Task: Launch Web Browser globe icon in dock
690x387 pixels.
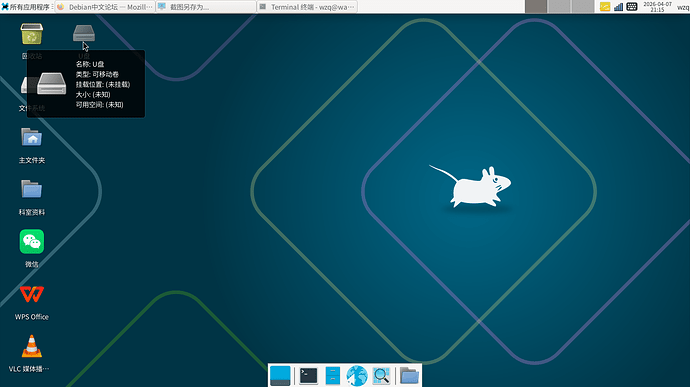Action: click(x=357, y=376)
